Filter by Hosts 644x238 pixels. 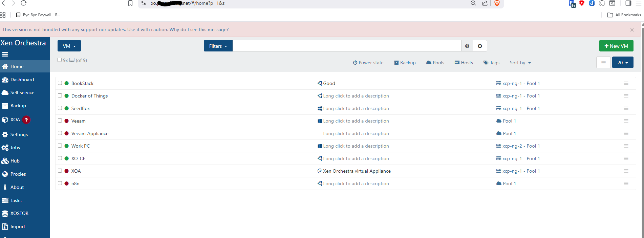point(464,63)
